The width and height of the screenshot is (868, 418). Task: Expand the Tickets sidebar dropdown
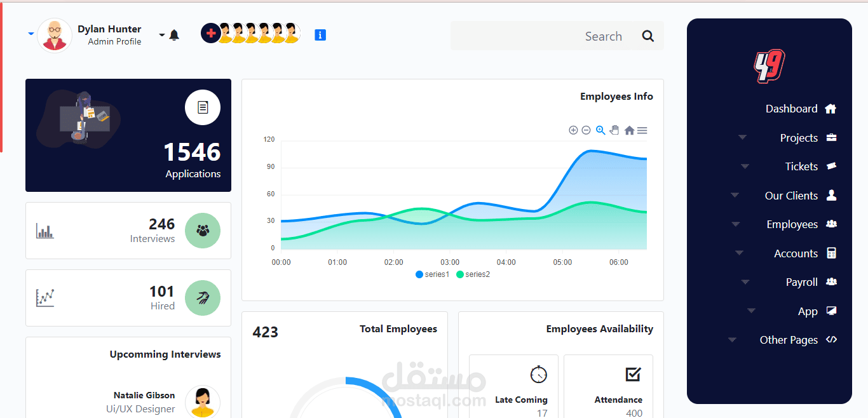tap(745, 166)
